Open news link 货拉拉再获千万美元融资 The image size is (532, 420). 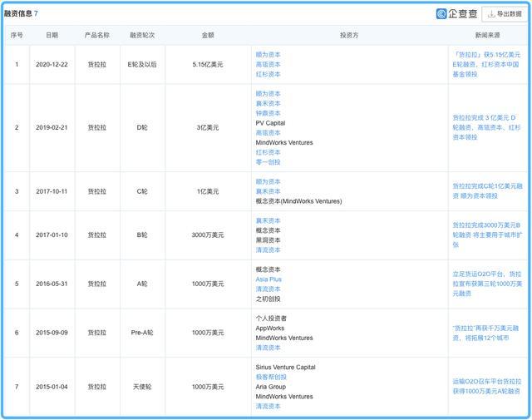click(x=485, y=333)
